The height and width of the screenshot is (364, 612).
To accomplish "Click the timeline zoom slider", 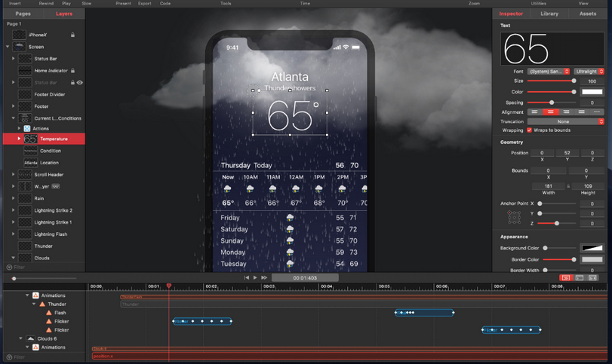I will tap(44, 278).
